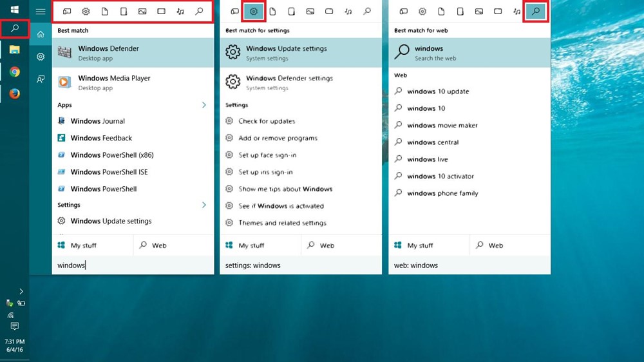The width and height of the screenshot is (644, 362).
Task: Select the Apps filter in the 'windows' panel
Action: point(66,12)
